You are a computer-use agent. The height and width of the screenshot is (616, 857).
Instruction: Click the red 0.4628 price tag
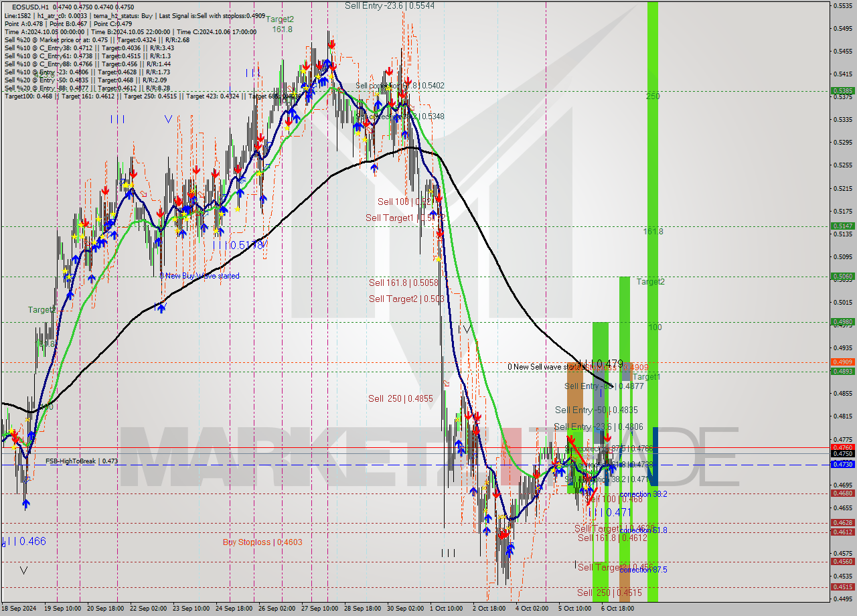coord(842,522)
